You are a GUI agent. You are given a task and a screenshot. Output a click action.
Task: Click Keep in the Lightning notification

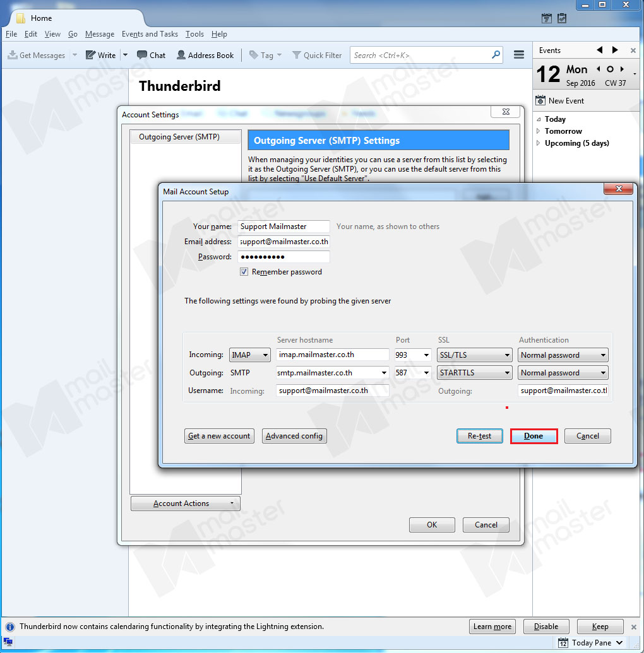(x=600, y=627)
